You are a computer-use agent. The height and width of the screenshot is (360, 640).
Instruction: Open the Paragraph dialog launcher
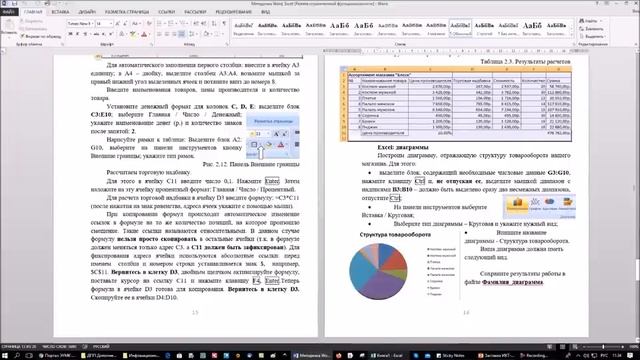coord(227,44)
